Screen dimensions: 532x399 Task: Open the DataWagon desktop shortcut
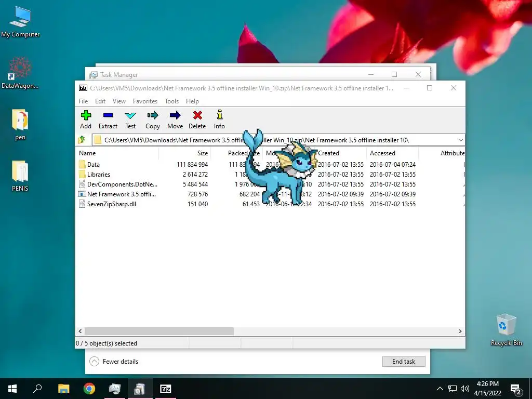20,73
